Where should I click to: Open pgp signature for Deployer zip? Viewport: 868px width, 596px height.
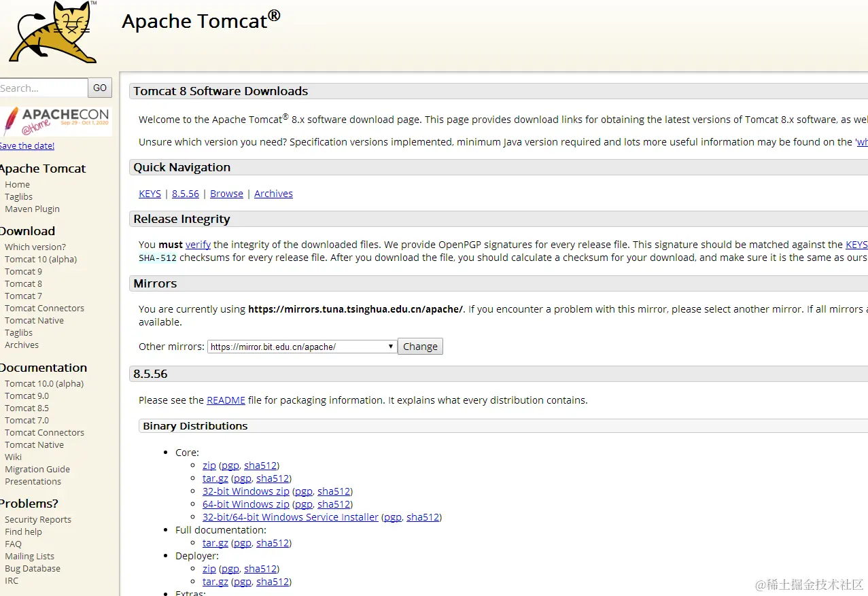[x=230, y=569]
